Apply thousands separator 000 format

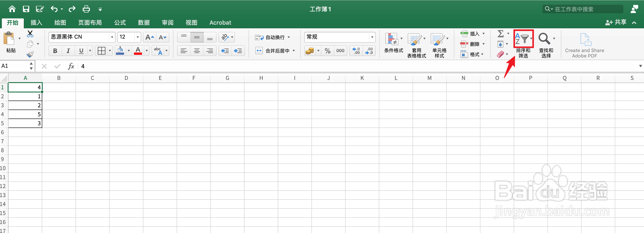(x=340, y=51)
